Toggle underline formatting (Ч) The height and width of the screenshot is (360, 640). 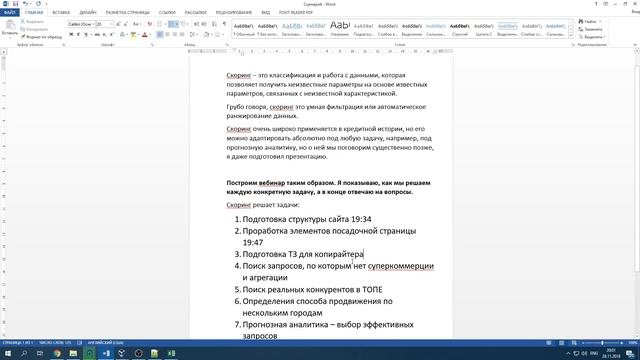[86, 34]
